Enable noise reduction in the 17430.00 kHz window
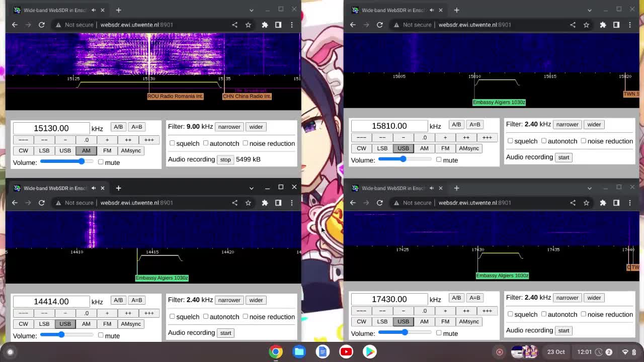 coord(584,314)
